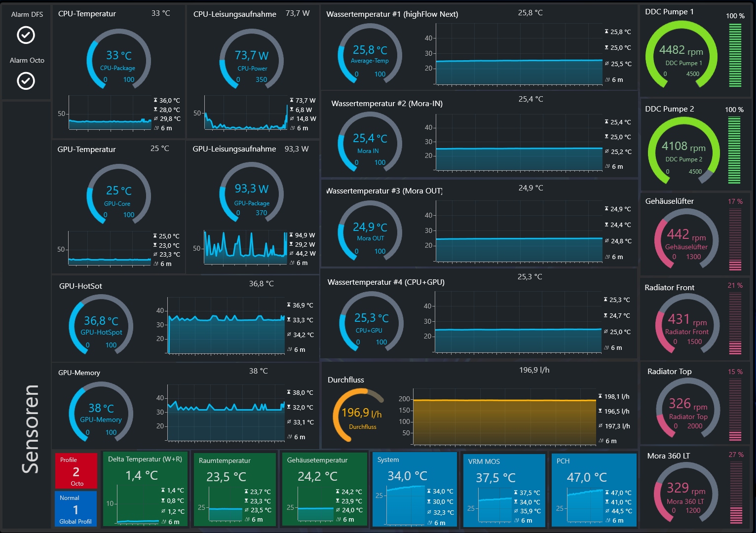756x533 pixels.
Task: Click Mora 360 LT power bar at 27 %
Action: tap(735, 493)
